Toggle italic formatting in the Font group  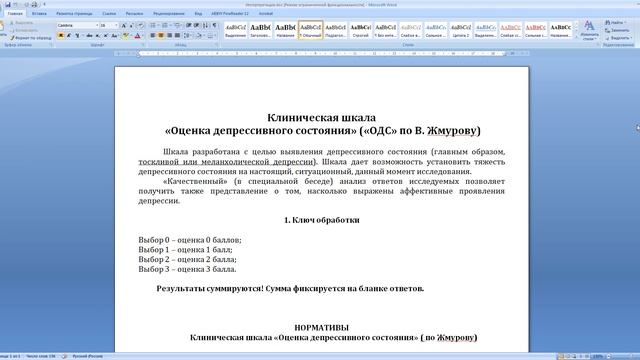coord(69,36)
